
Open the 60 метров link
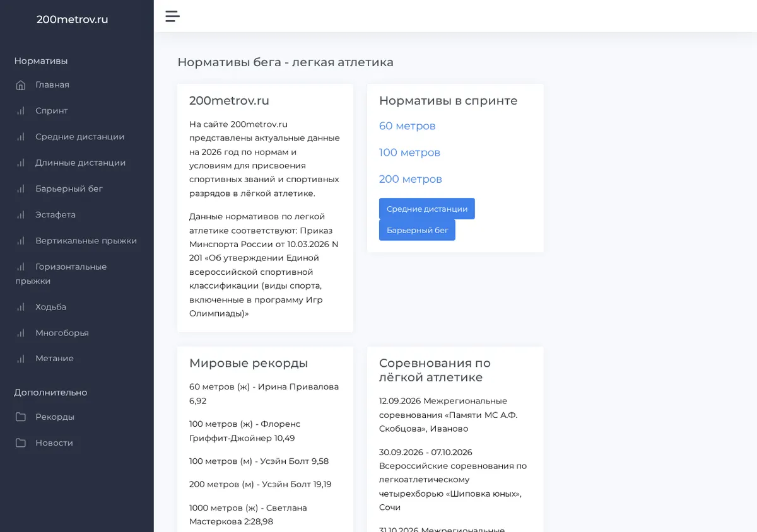[x=407, y=126]
